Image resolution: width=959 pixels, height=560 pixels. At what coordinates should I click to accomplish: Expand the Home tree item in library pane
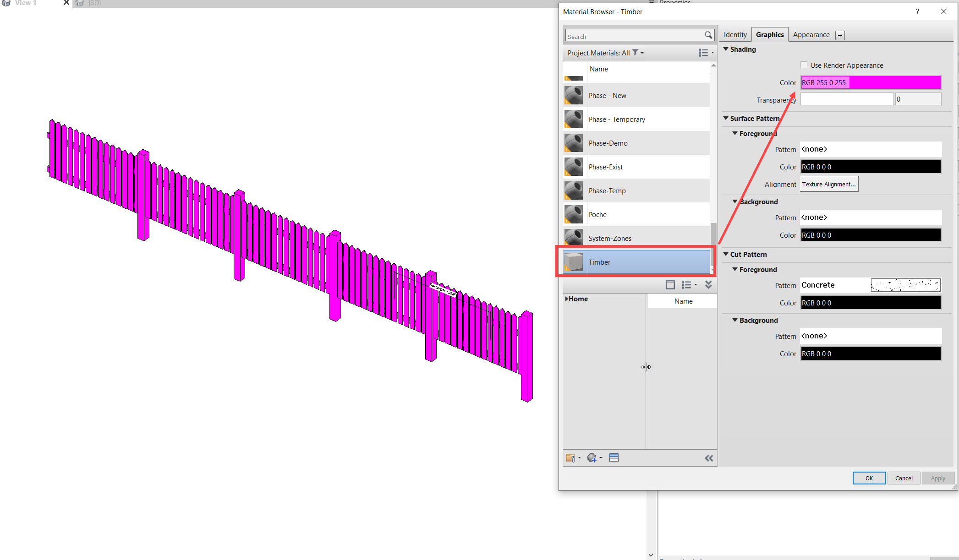coord(567,299)
